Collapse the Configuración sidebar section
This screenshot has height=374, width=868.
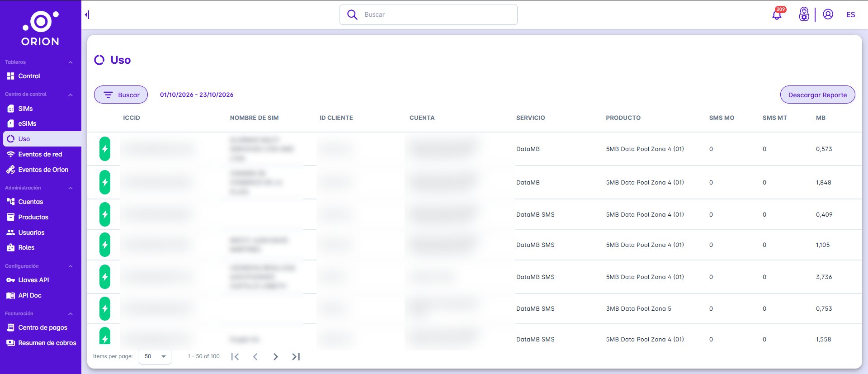coord(71,266)
